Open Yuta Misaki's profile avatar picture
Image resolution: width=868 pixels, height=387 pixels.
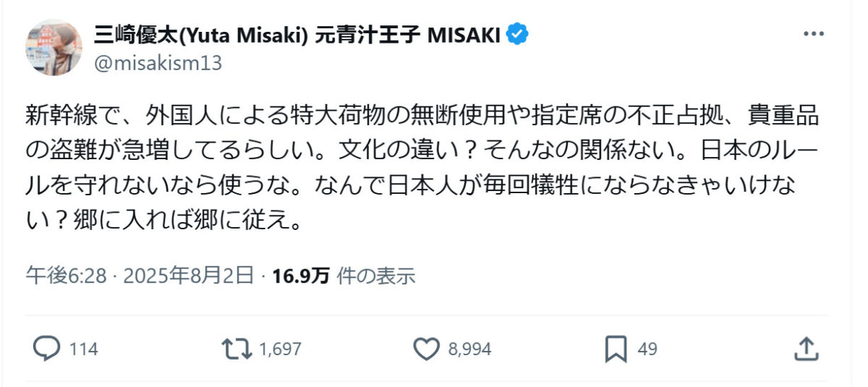pos(54,48)
